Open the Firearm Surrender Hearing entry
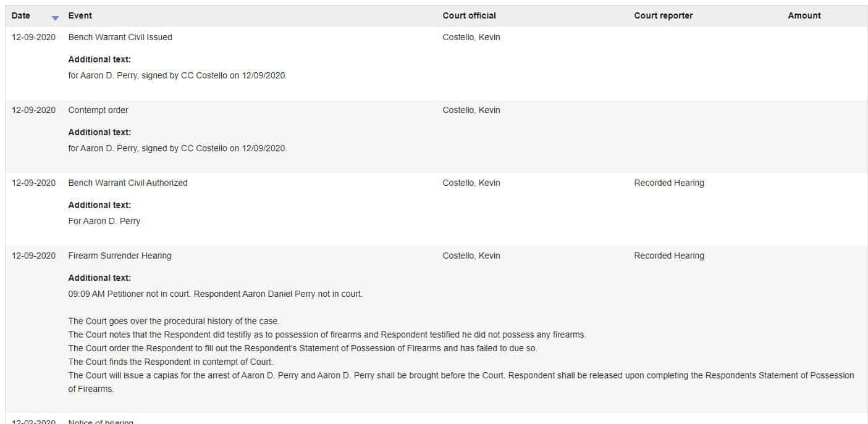The width and height of the screenshot is (868, 424). tap(120, 256)
